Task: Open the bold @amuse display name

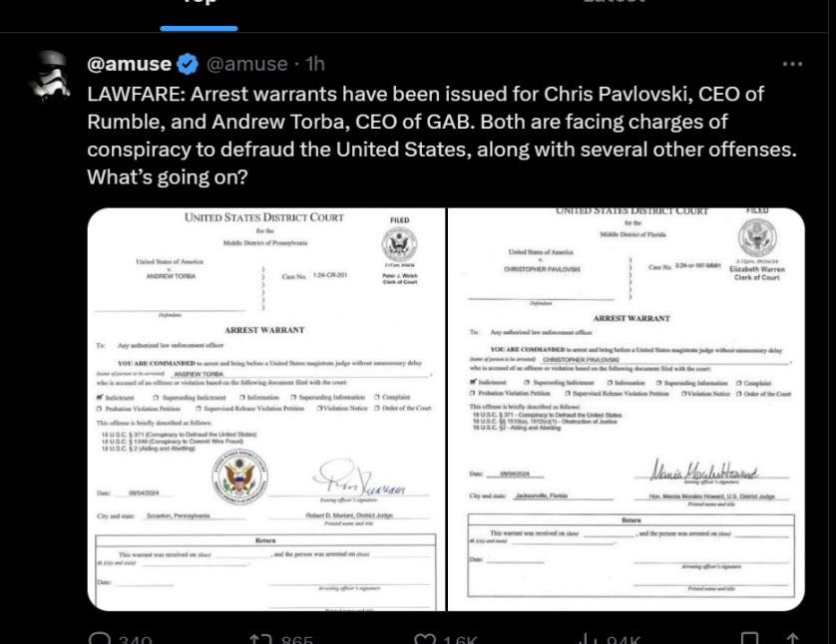Action: tap(129, 64)
